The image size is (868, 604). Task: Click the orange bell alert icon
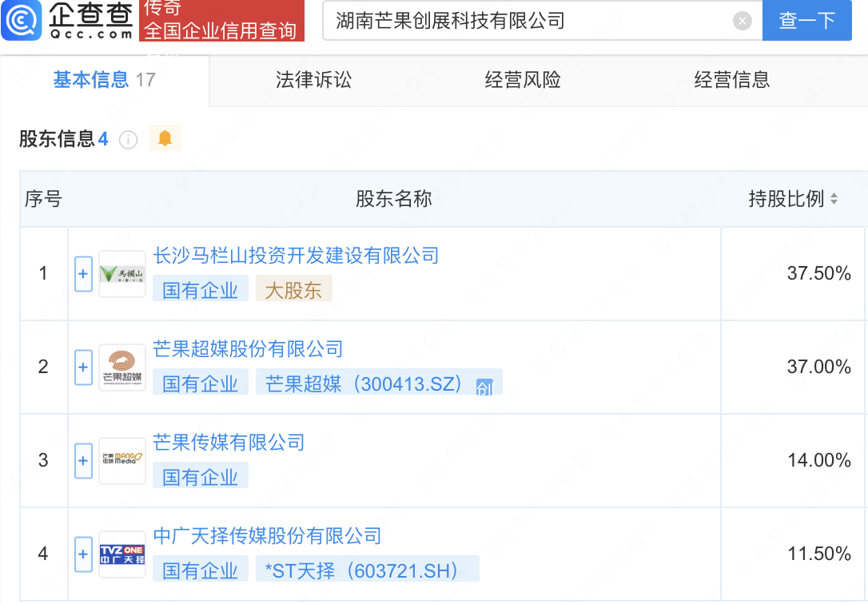click(165, 138)
